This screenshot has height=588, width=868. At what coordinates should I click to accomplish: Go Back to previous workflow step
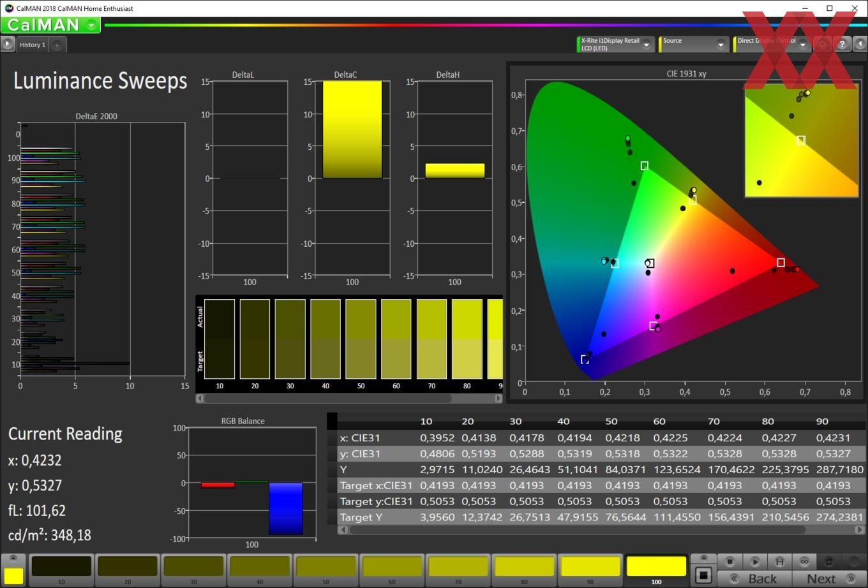tap(755, 578)
